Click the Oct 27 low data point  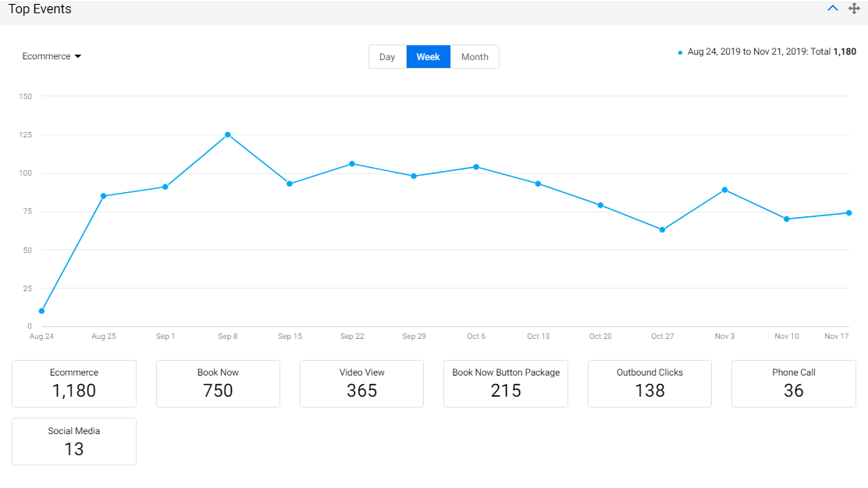pos(662,230)
